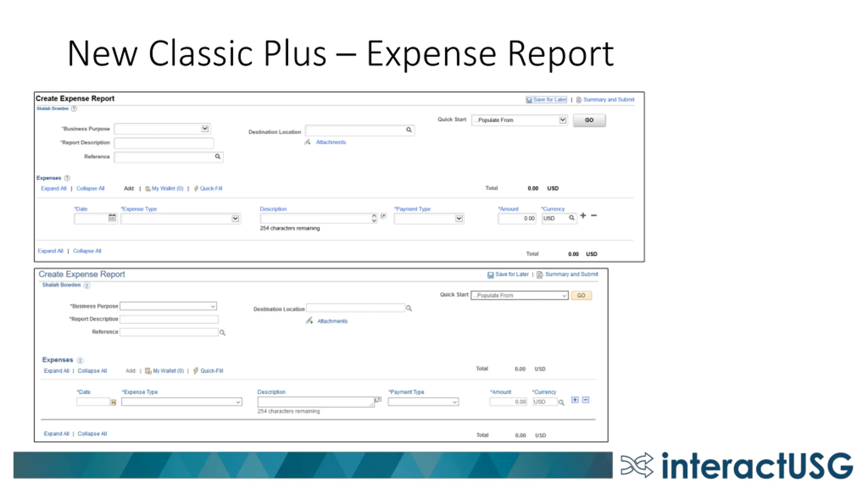The height and width of the screenshot is (488, 868).
Task: Click My Wallet (0) in lower form
Action: [x=165, y=371]
